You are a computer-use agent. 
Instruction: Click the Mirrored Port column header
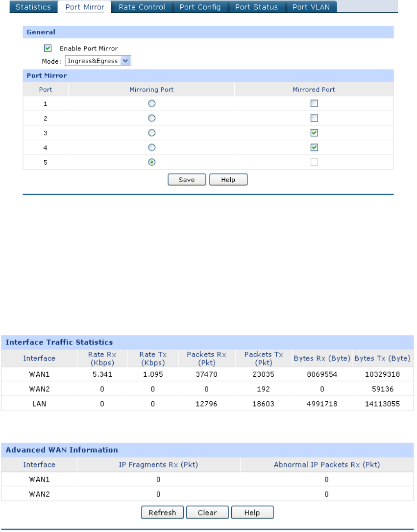coord(314,90)
